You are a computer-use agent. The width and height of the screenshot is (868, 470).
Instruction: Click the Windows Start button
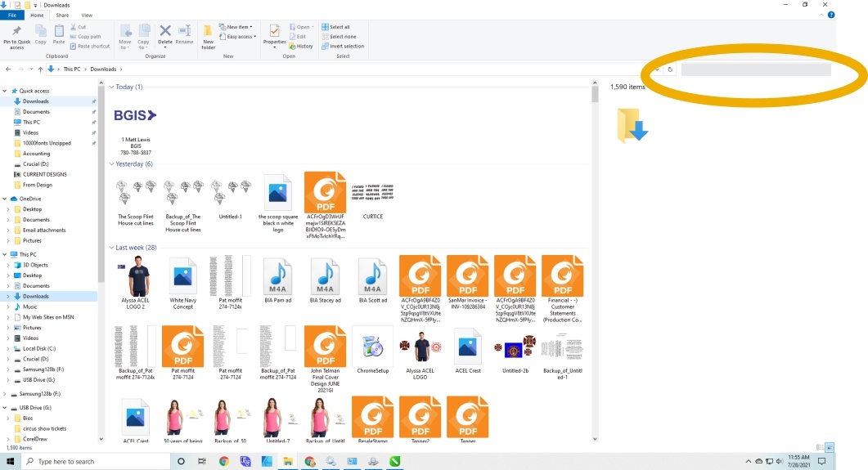pos(10,461)
